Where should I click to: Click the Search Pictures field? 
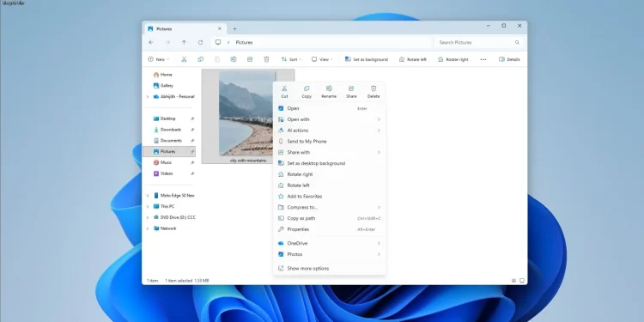479,42
